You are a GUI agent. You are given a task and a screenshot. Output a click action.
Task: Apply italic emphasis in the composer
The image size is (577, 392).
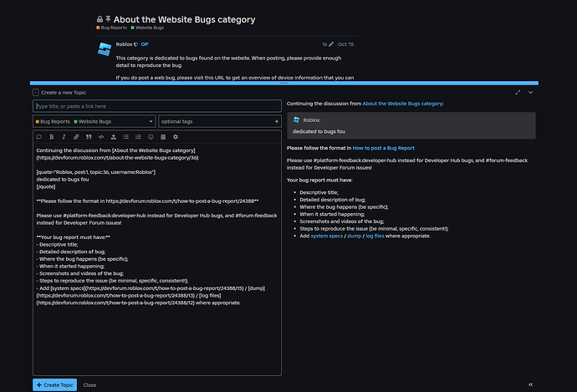[64, 136]
